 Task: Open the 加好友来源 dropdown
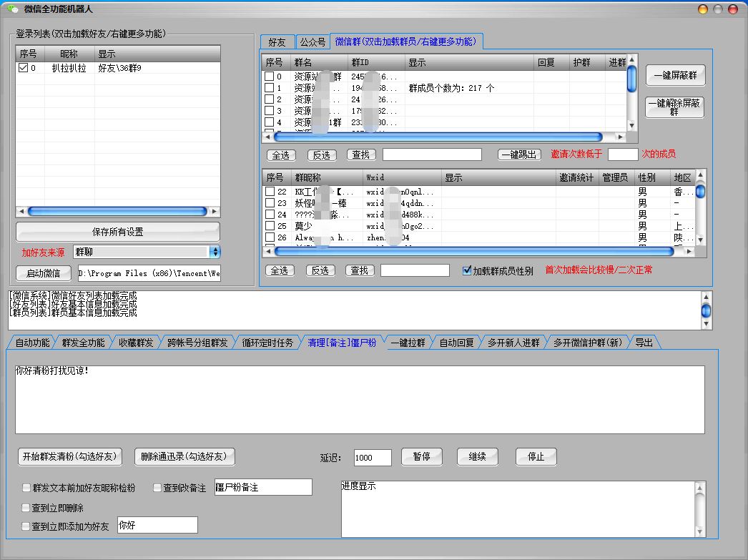pos(215,252)
